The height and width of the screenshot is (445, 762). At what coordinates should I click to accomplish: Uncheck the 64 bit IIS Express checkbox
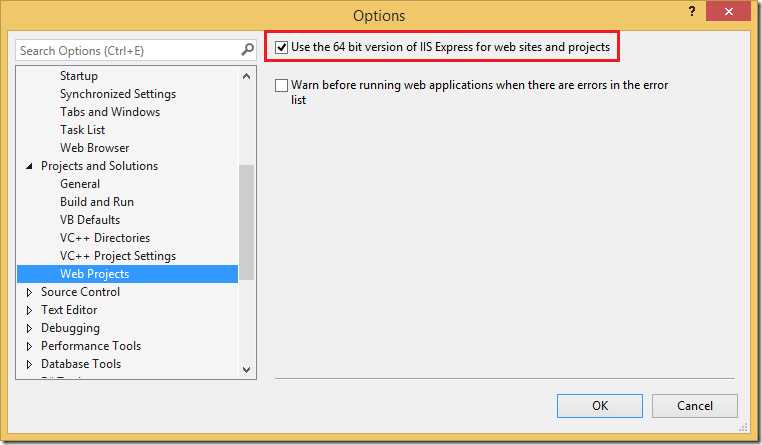(x=282, y=47)
